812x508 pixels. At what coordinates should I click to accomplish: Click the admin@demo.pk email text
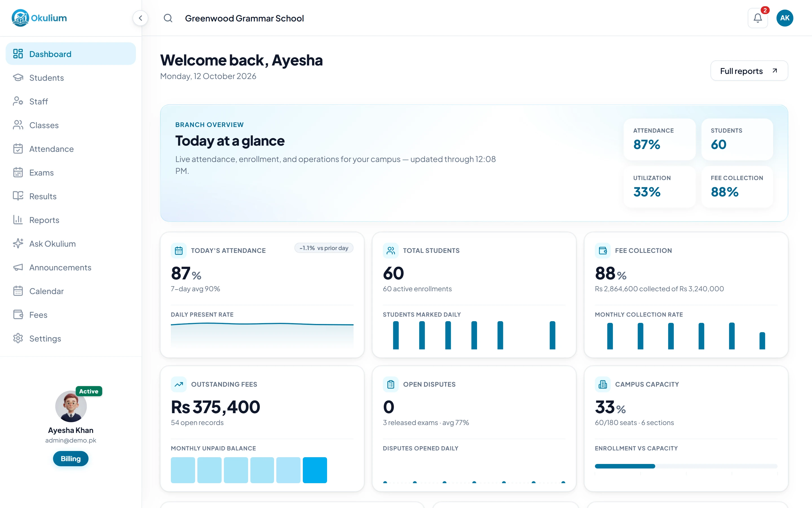click(x=71, y=441)
